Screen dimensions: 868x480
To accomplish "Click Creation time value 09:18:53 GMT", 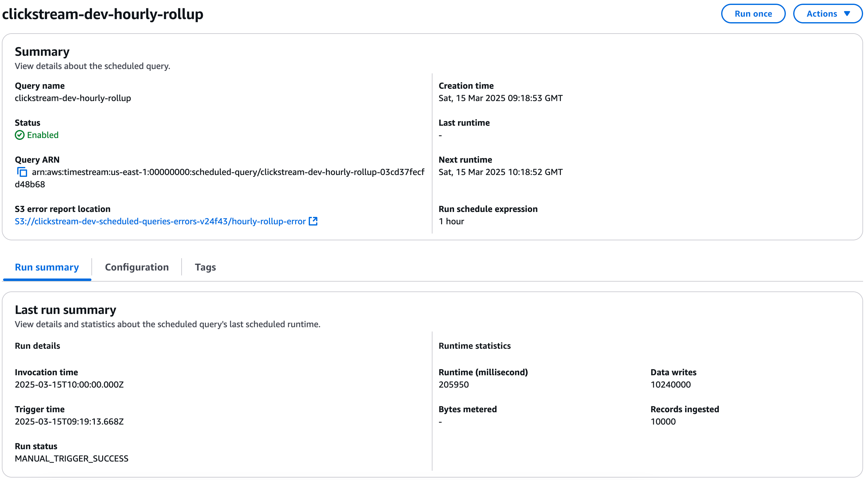I will click(500, 98).
